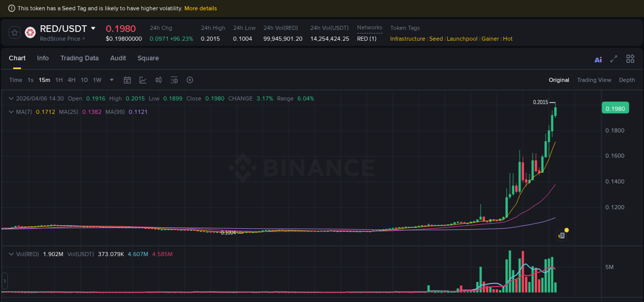Screen dimensions: 644x302
Task: Open the Audit tab
Action: 118,58
